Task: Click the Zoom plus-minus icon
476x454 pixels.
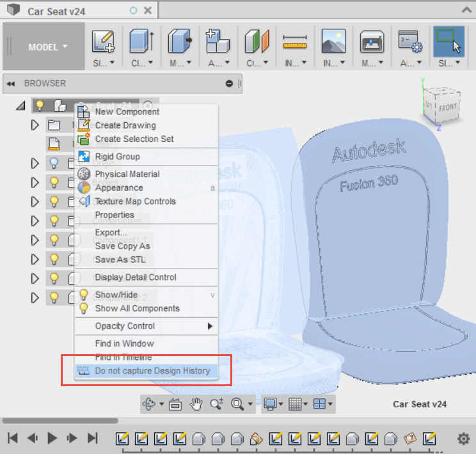Action: (217, 404)
